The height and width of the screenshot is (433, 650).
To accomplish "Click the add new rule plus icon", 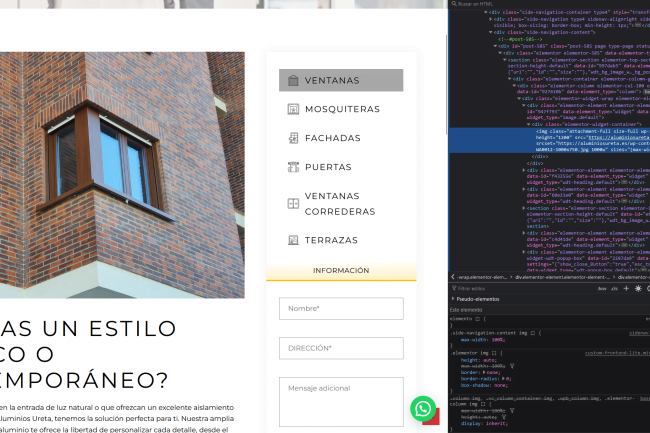I will [625, 288].
